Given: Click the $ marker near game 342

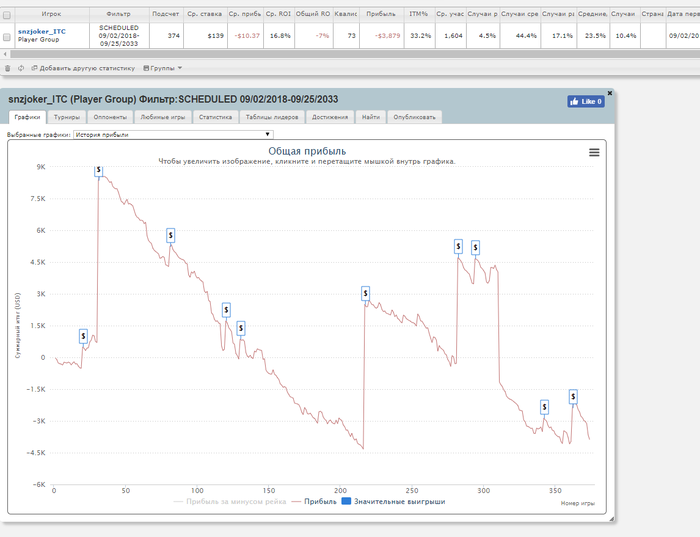Looking at the screenshot, I should pos(544,407).
